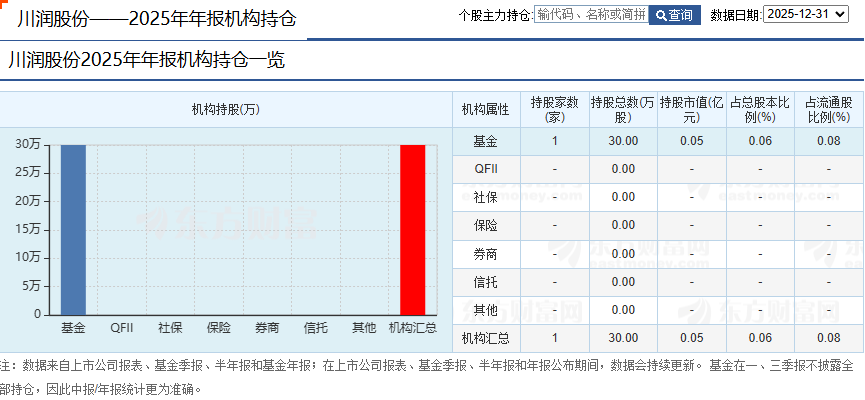Click 0.06 占总股本比例 in the 基金 row
The image size is (865, 400).
(x=760, y=141)
